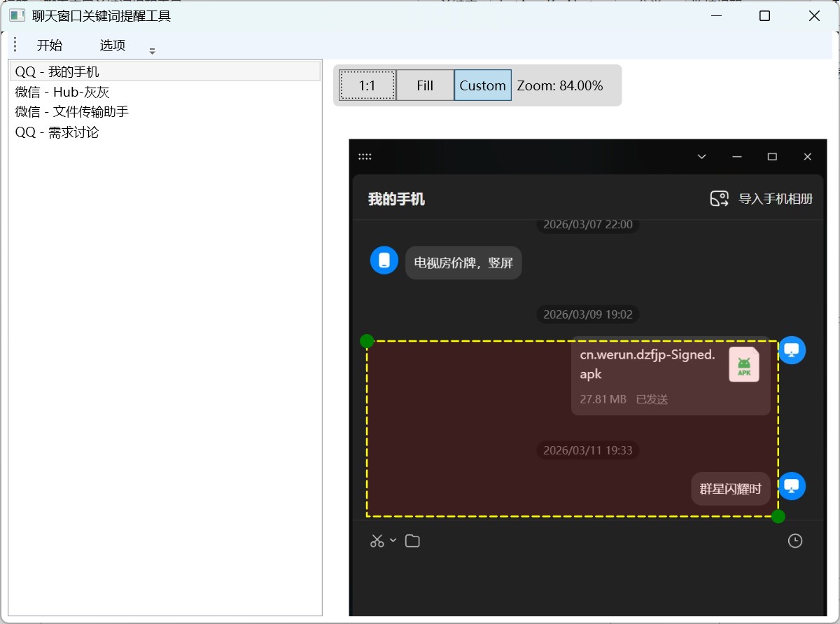Image resolution: width=840 pixels, height=624 pixels.
Task: Toggle the Custom zoom mode
Action: tap(482, 85)
